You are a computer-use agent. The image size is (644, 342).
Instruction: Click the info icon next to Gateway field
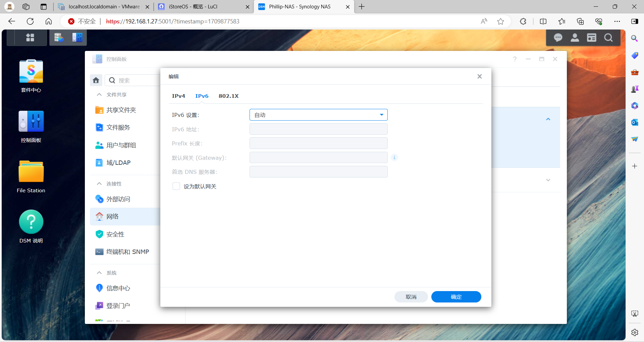[394, 157]
